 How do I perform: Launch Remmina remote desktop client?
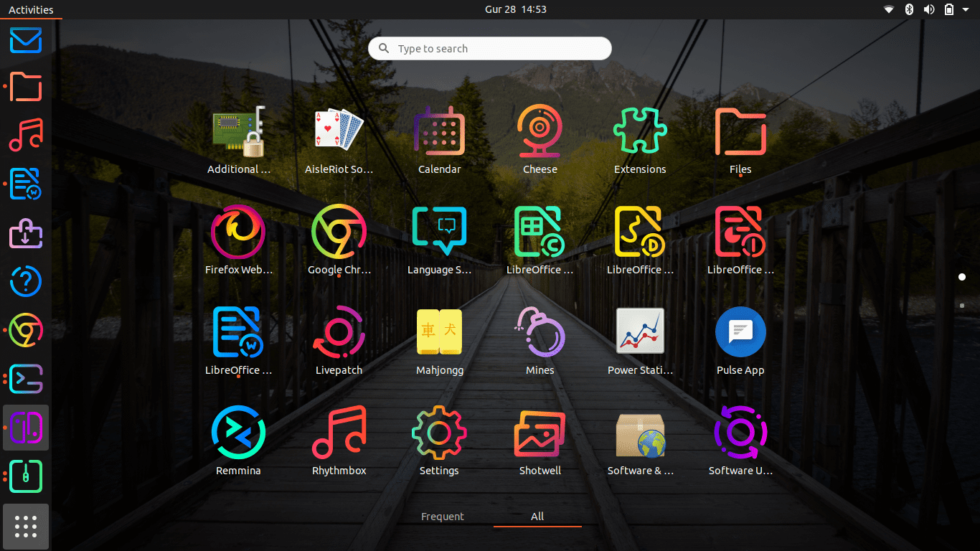click(238, 442)
